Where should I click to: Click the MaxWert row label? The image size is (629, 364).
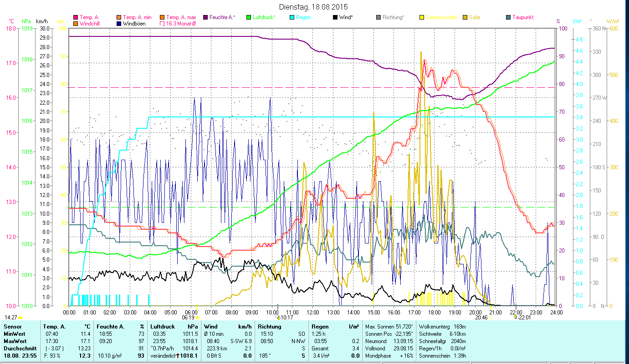15,341
